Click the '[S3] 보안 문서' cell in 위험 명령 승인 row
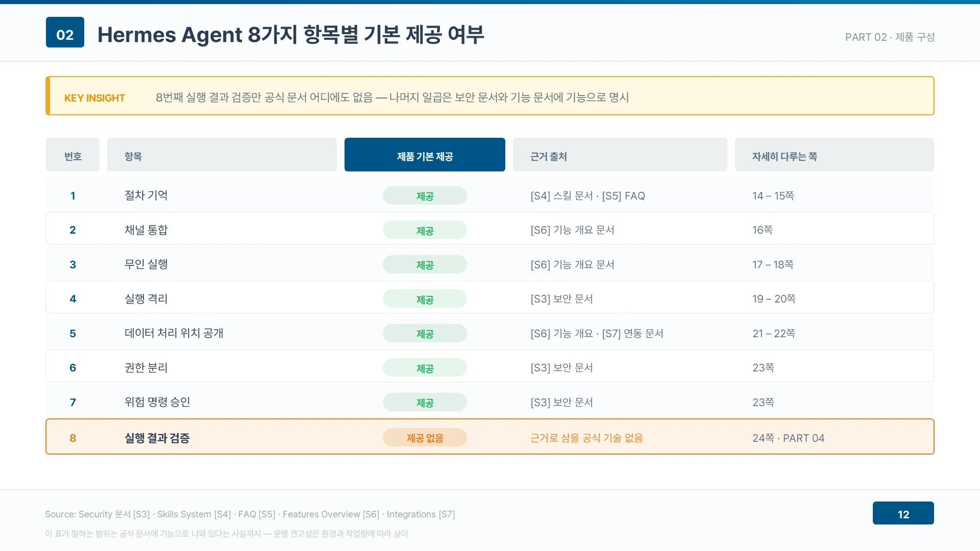980x551 pixels. click(561, 403)
